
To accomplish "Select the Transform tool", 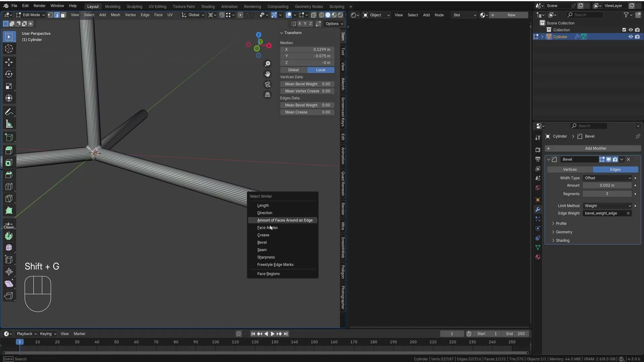I will coord(9,98).
